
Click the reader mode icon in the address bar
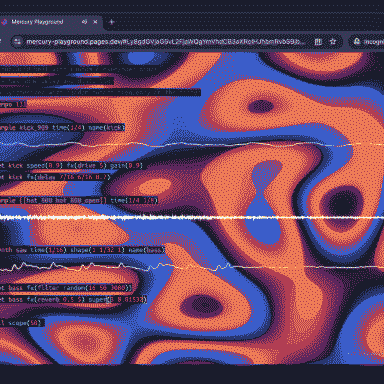[x=318, y=42]
